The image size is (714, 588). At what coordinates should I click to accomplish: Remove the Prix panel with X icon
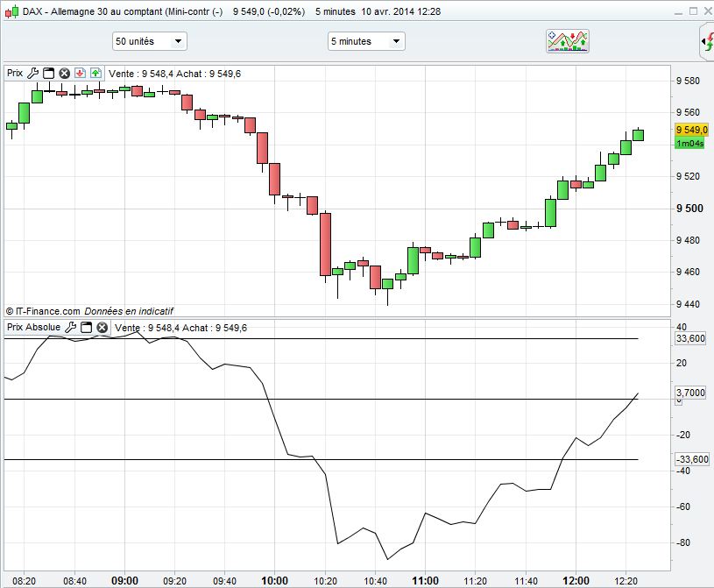pyautogui.click(x=65, y=73)
